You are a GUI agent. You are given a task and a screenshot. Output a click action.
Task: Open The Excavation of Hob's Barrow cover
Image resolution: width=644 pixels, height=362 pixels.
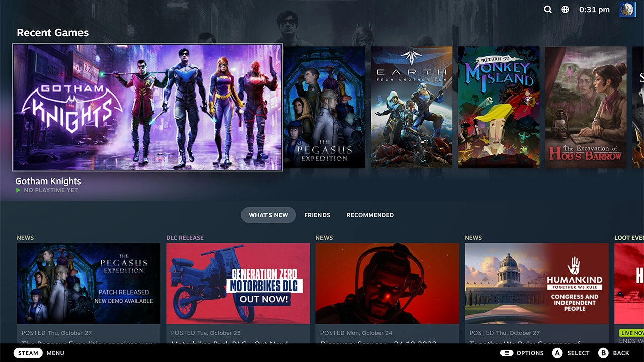tap(586, 108)
